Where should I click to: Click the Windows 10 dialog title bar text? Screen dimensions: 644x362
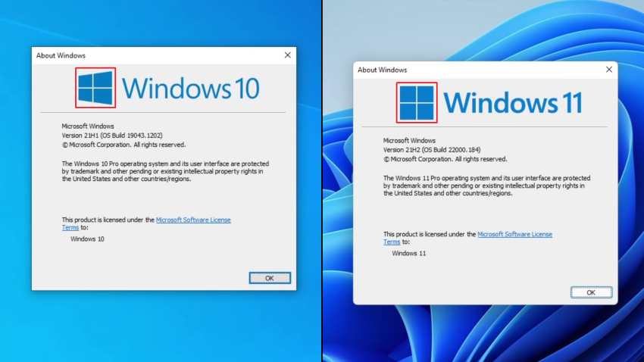(61, 55)
